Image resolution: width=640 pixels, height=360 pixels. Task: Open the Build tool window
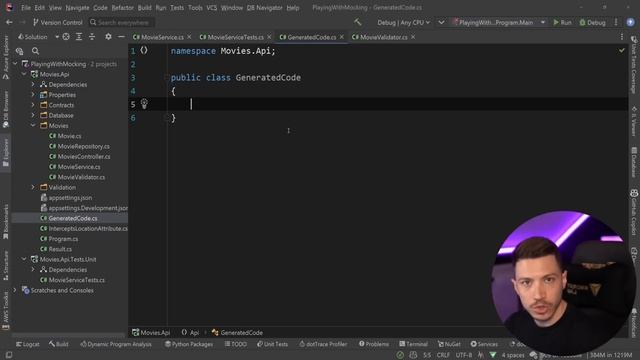point(58,344)
